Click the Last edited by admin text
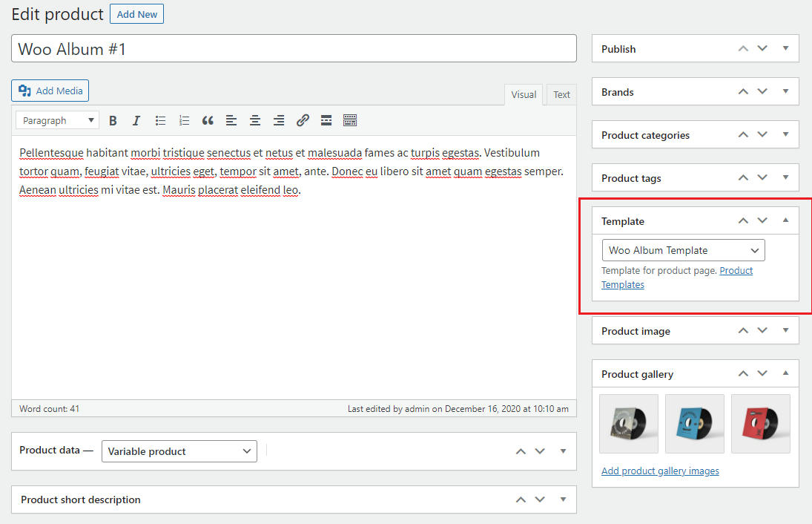Screen dimensions: 812x524 click(x=458, y=408)
